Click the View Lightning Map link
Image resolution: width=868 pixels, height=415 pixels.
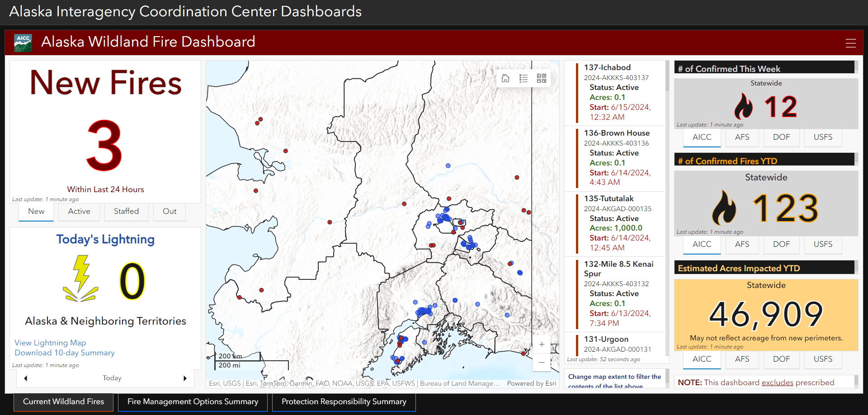[x=50, y=343]
